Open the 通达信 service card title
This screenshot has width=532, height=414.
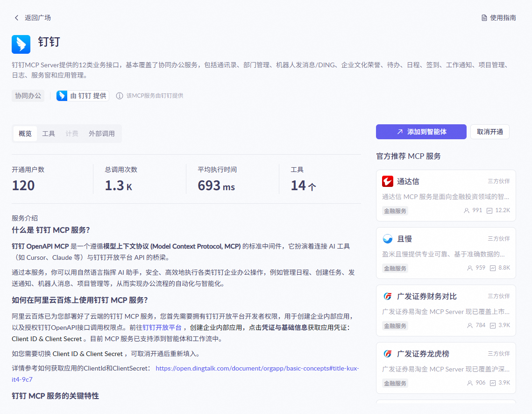coord(408,181)
